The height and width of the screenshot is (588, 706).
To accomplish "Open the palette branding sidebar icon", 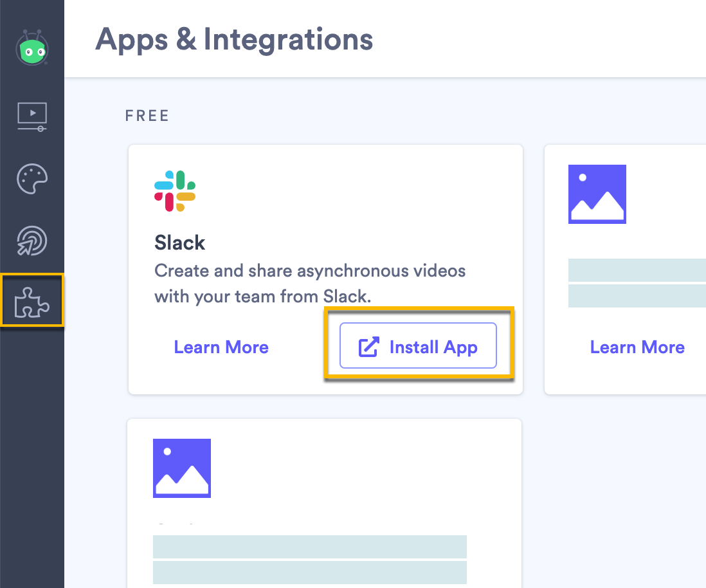I will pos(32,179).
